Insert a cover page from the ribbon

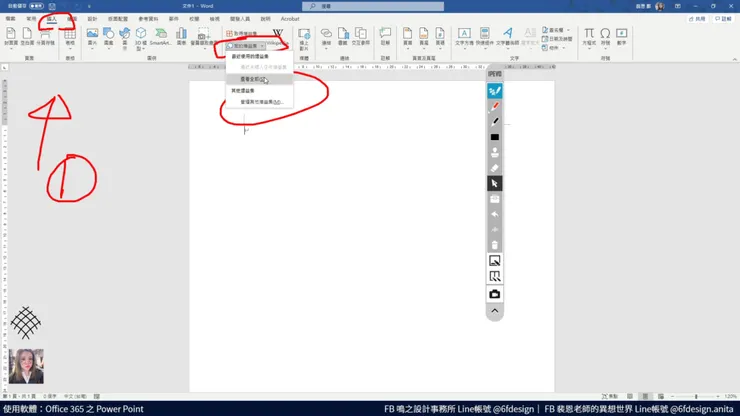tap(10, 36)
